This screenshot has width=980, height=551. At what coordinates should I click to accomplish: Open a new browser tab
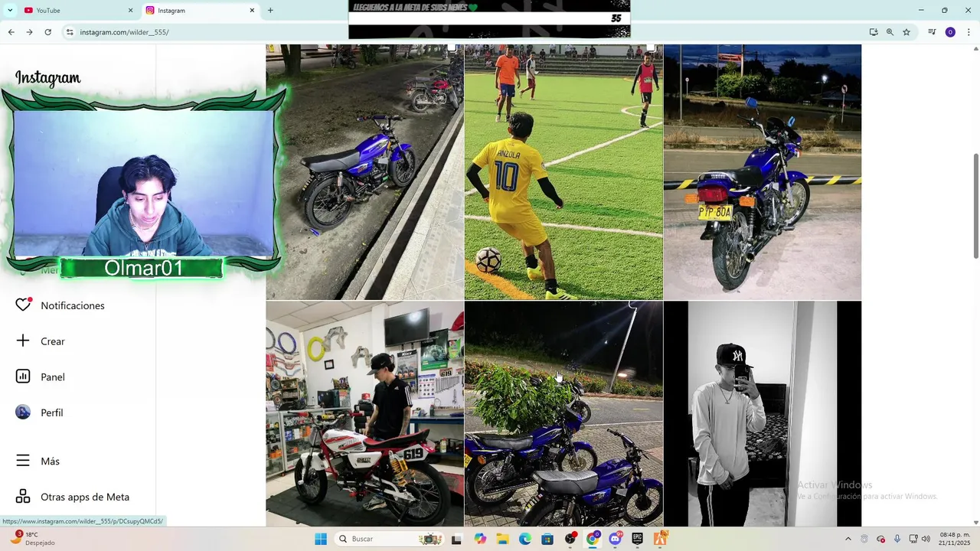(x=270, y=11)
